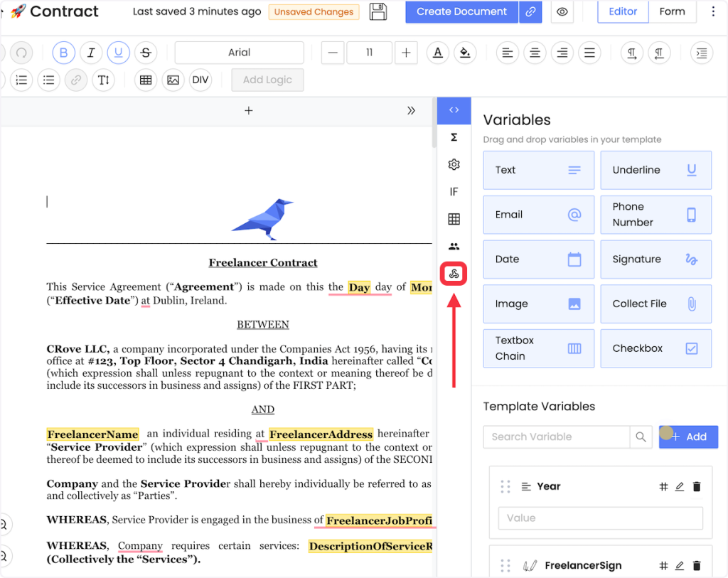Delete the Year template variable
728x578 pixels.
coord(697,487)
